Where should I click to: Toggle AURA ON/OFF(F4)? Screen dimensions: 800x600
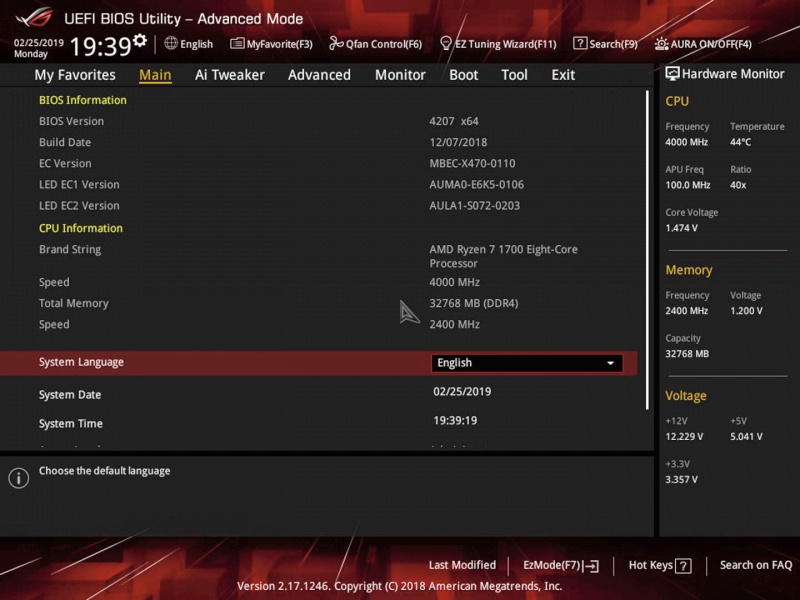[x=703, y=44]
